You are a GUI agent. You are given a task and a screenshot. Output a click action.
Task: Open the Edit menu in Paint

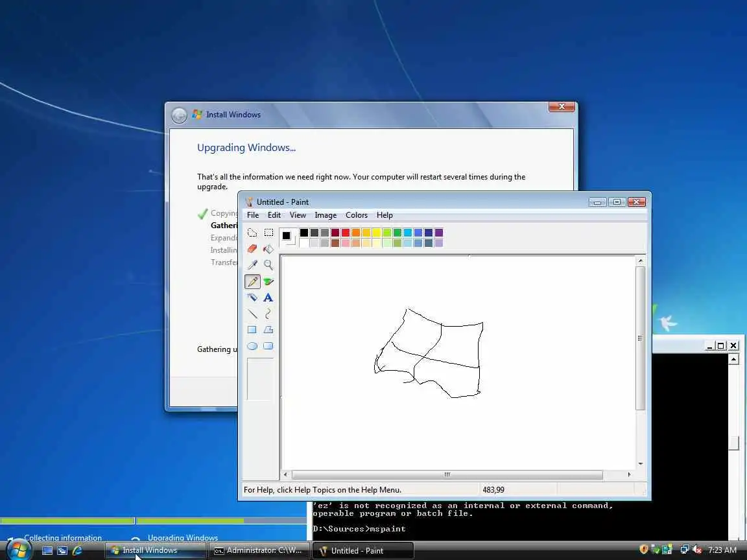pyautogui.click(x=274, y=215)
